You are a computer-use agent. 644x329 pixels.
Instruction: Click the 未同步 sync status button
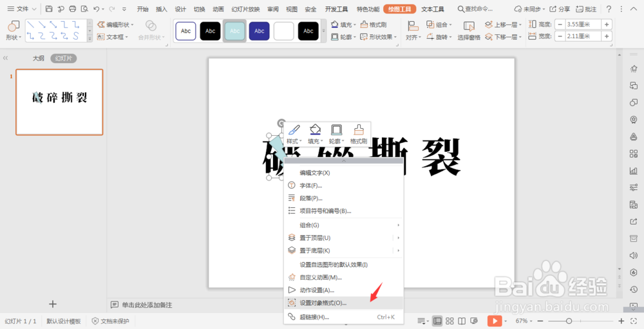coord(530,8)
